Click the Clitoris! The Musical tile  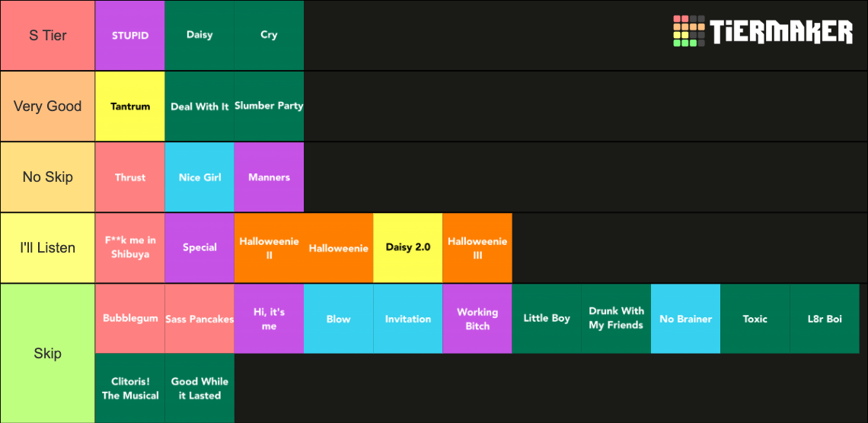[130, 388]
